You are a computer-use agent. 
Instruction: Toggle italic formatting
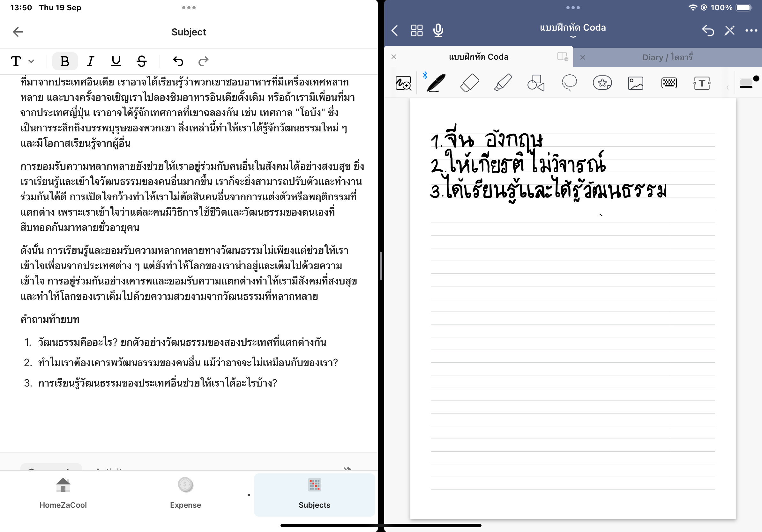tap(90, 61)
